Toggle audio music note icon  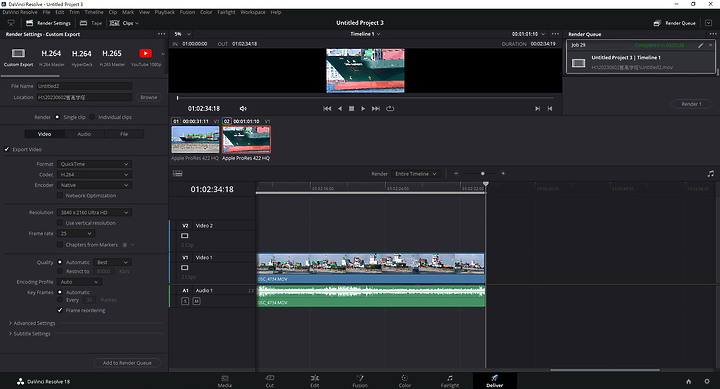(710, 174)
